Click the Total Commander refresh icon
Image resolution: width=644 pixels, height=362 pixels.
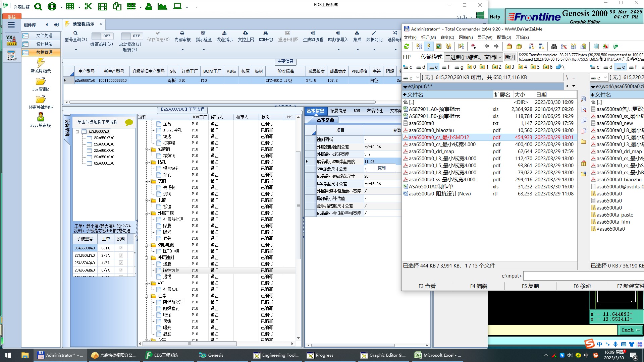tap(407, 47)
